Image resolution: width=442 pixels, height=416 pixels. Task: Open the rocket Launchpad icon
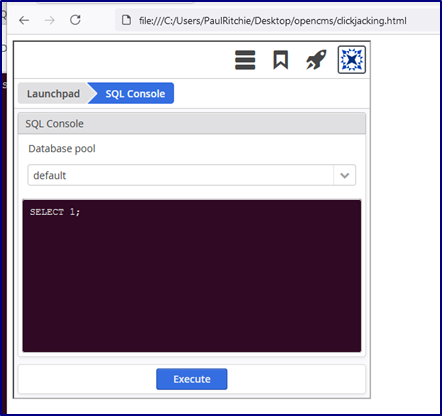click(x=316, y=60)
